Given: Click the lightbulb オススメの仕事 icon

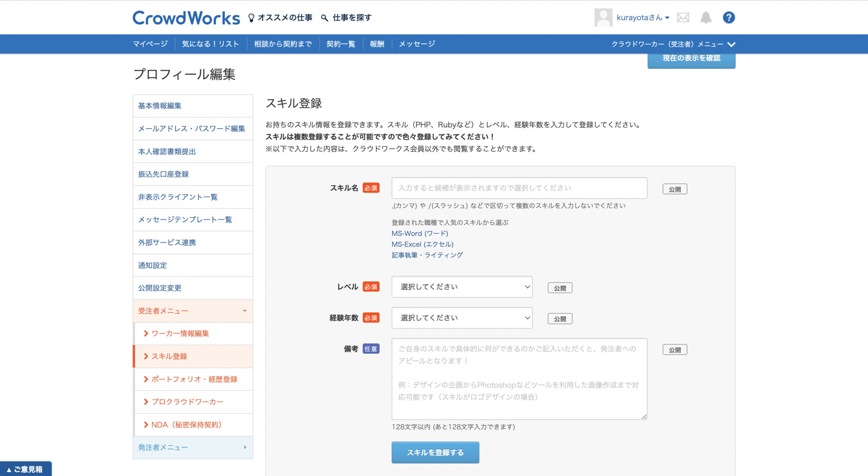Looking at the screenshot, I should [251, 18].
